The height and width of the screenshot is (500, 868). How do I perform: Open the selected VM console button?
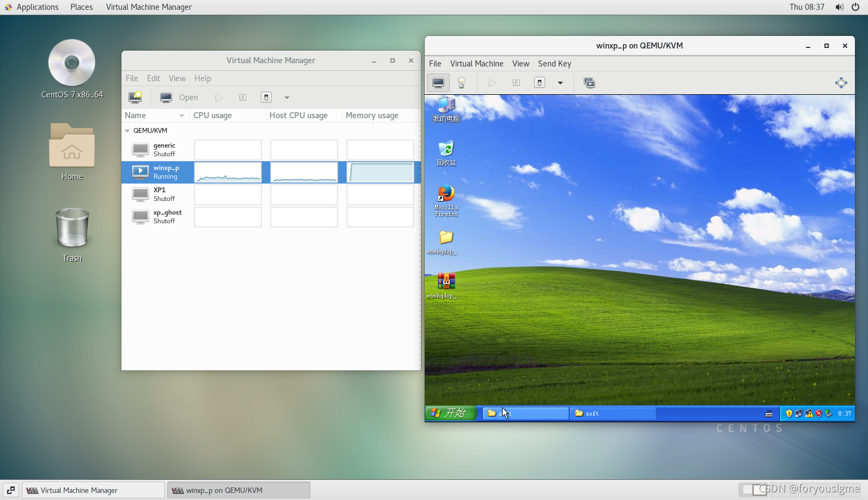point(179,97)
